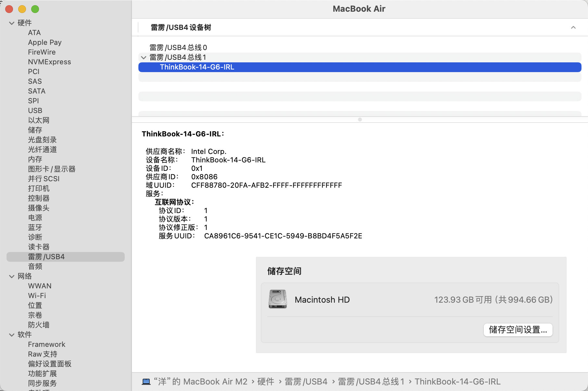Open 储存 sidebar item
The height and width of the screenshot is (391, 588).
pyautogui.click(x=35, y=130)
